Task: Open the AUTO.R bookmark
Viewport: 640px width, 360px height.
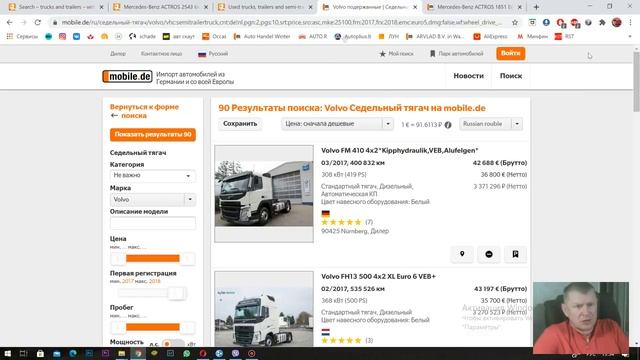Action: (313, 36)
